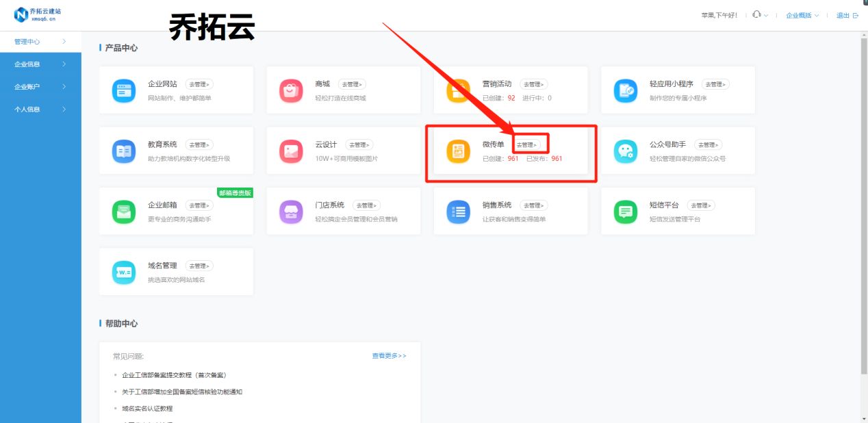Select the 轻应用小程序 icon
Screen dimensions: 868x423
pyautogui.click(x=626, y=90)
